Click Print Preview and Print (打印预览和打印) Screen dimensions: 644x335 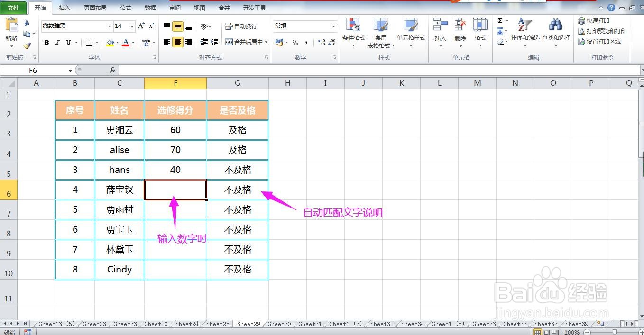(602, 31)
